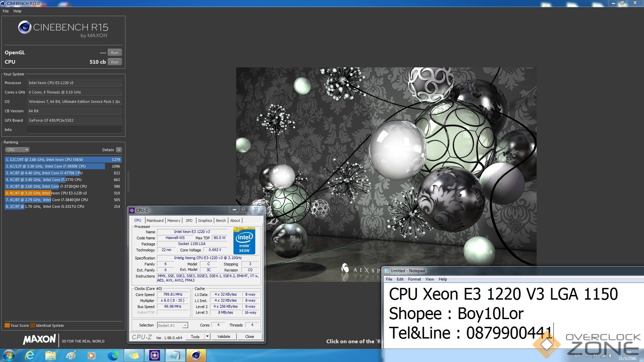644x362 pixels.
Task: Open the Memory tab in CPU-Z
Action: (x=174, y=221)
